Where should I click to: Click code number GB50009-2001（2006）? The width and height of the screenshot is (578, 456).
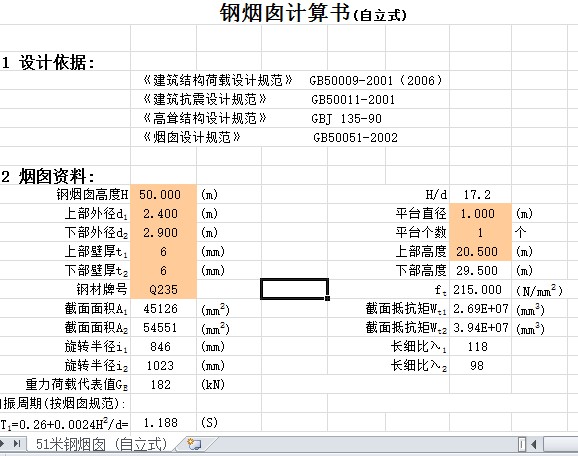(x=376, y=80)
